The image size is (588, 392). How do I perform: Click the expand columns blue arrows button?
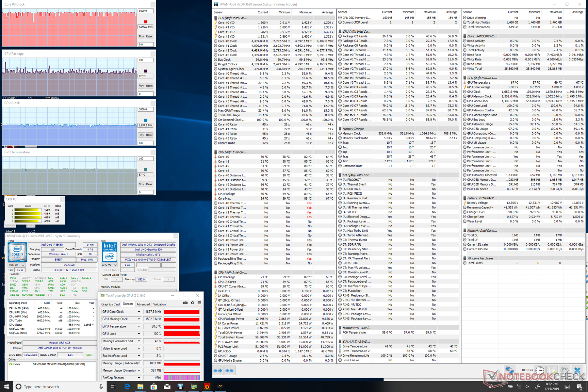click(x=218, y=370)
